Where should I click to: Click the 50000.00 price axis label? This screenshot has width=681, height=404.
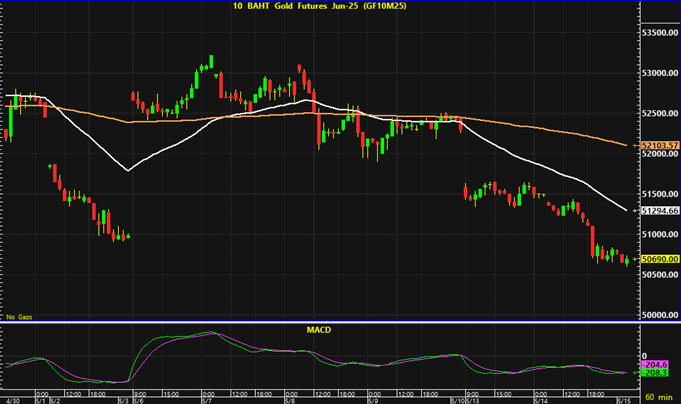(x=660, y=314)
